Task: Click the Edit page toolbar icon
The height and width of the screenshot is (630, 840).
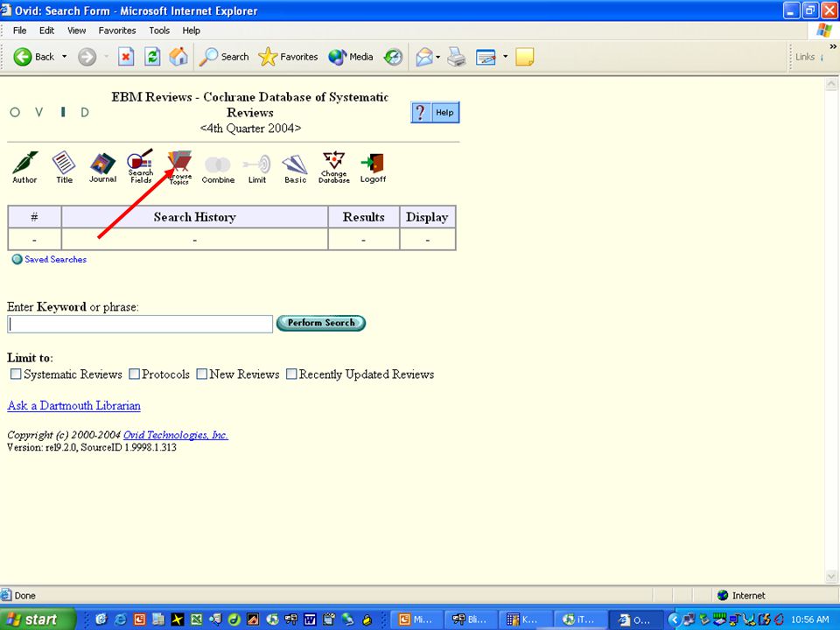Action: click(x=486, y=57)
